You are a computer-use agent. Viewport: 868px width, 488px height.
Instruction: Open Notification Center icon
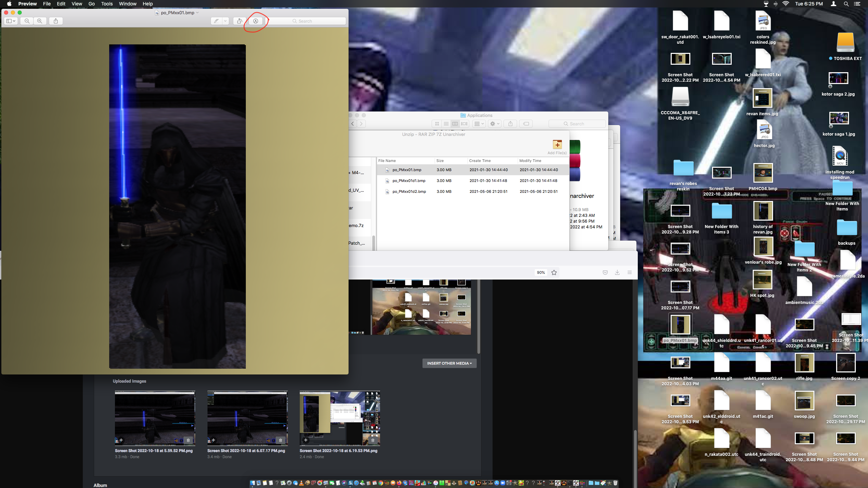857,4
